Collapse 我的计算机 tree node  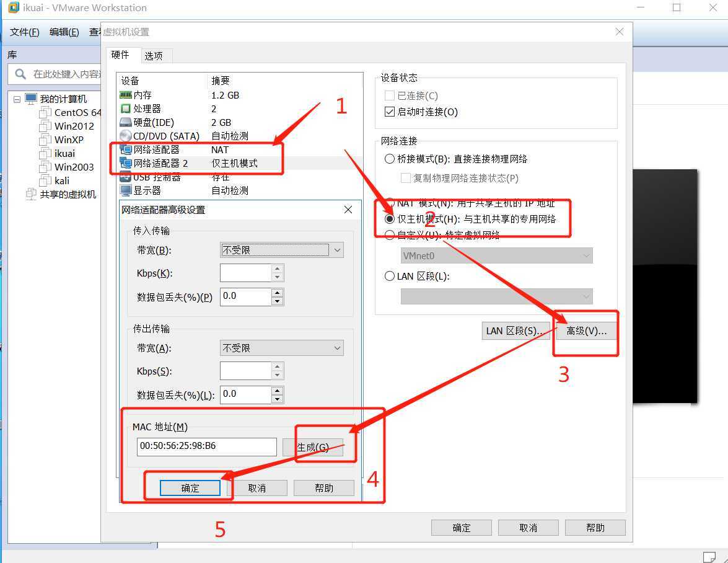pyautogui.click(x=17, y=99)
